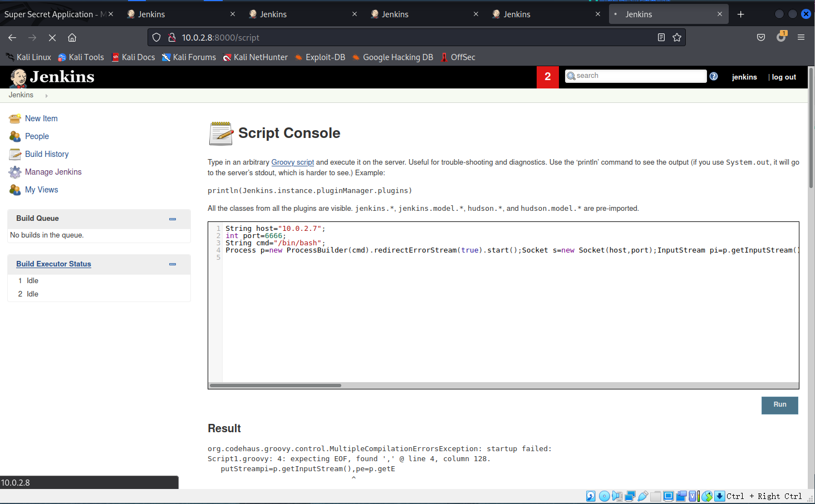Open the Kali Tools bookmark
This screenshot has width=815, height=504.
[x=81, y=57]
